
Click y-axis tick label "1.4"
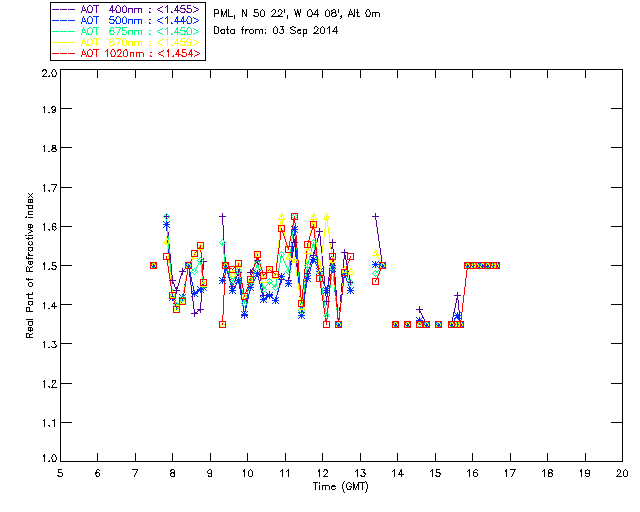click(x=49, y=305)
